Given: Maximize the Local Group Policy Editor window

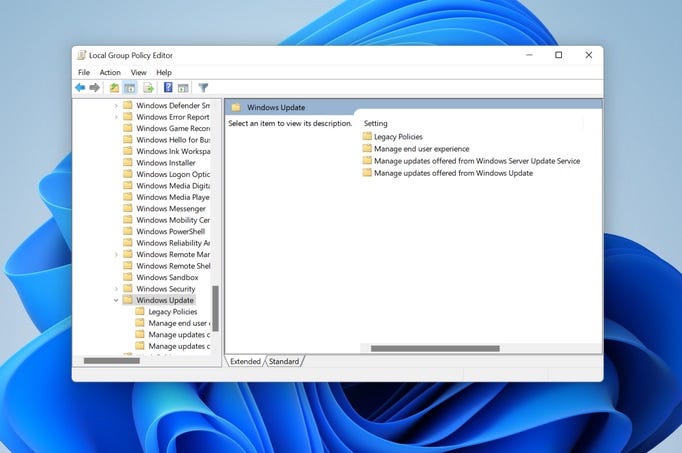Looking at the screenshot, I should point(558,55).
